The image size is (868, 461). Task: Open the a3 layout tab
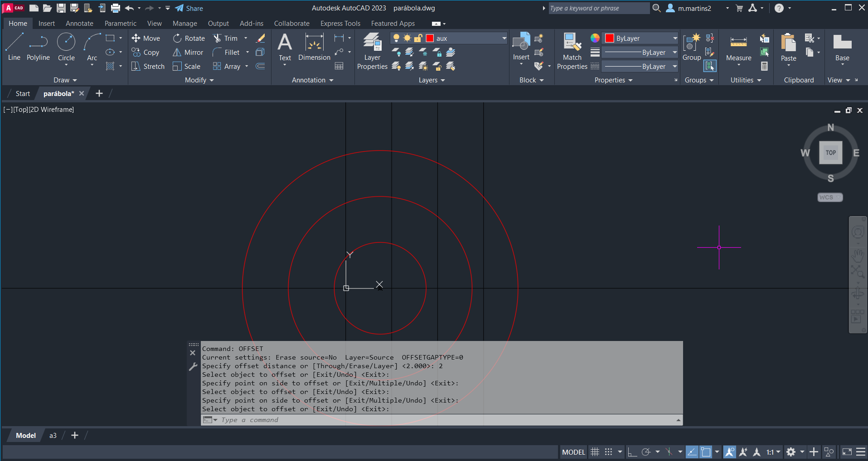(x=53, y=436)
